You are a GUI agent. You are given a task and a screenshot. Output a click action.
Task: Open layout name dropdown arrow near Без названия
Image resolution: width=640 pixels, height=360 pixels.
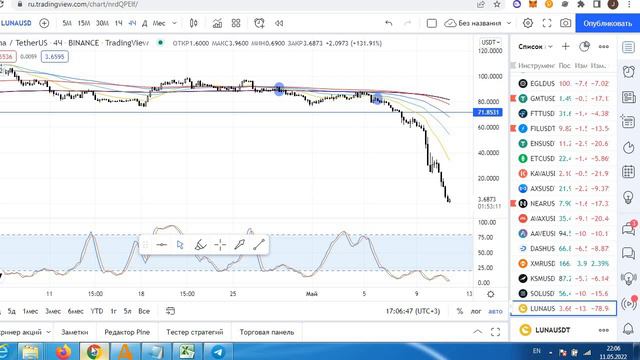pyautogui.click(x=509, y=23)
